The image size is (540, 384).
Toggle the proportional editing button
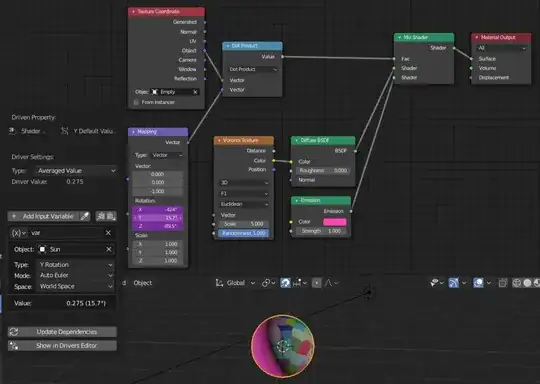316,283
